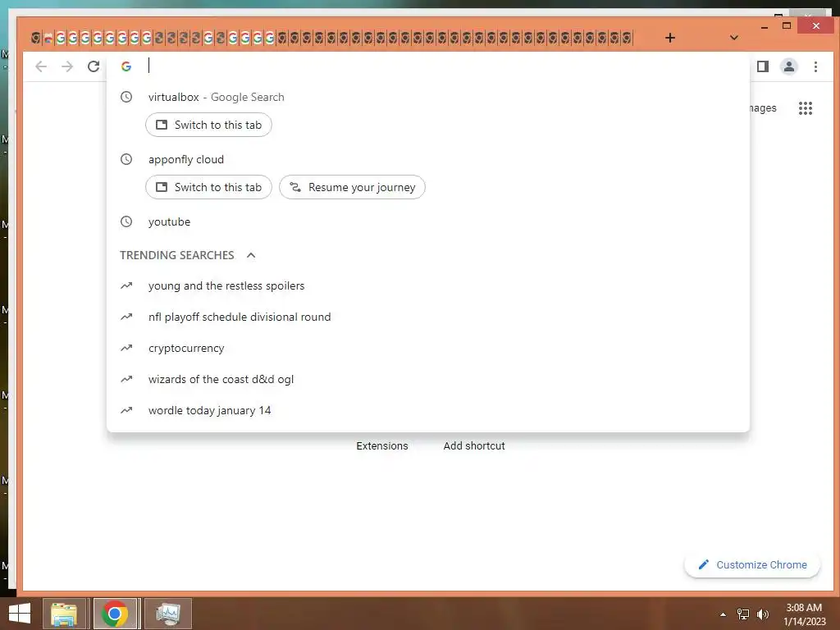
Task: Switch to the first browser tab
Action: (x=35, y=38)
